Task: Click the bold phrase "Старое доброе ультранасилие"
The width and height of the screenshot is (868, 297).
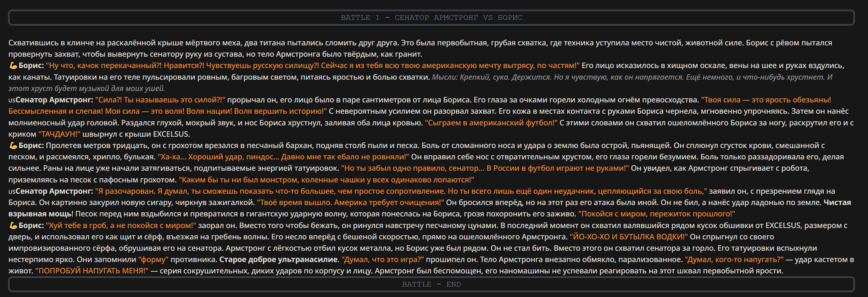Action: (279, 260)
